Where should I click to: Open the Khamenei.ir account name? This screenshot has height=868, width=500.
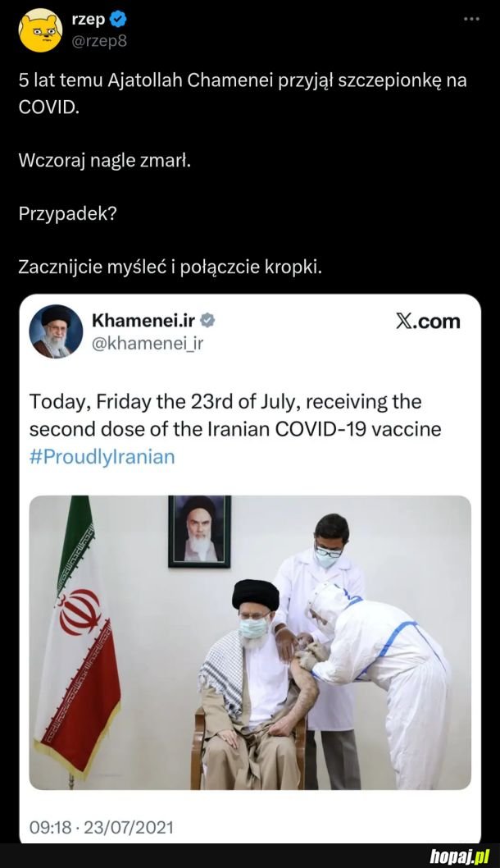tap(143, 320)
